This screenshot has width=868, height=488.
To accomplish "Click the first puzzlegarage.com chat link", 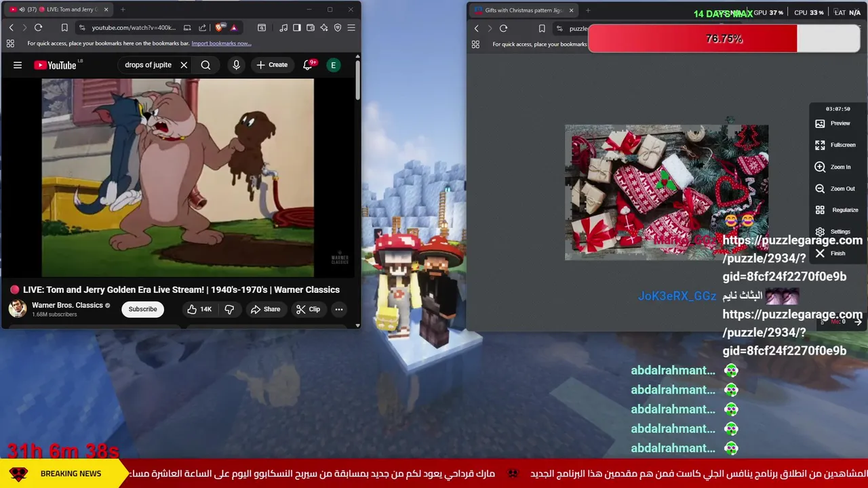I will point(792,258).
